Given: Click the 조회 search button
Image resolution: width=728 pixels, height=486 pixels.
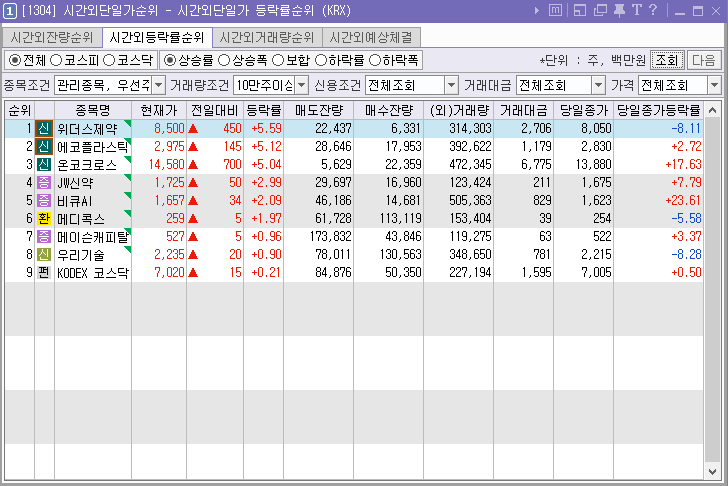Looking at the screenshot, I should coord(667,60).
